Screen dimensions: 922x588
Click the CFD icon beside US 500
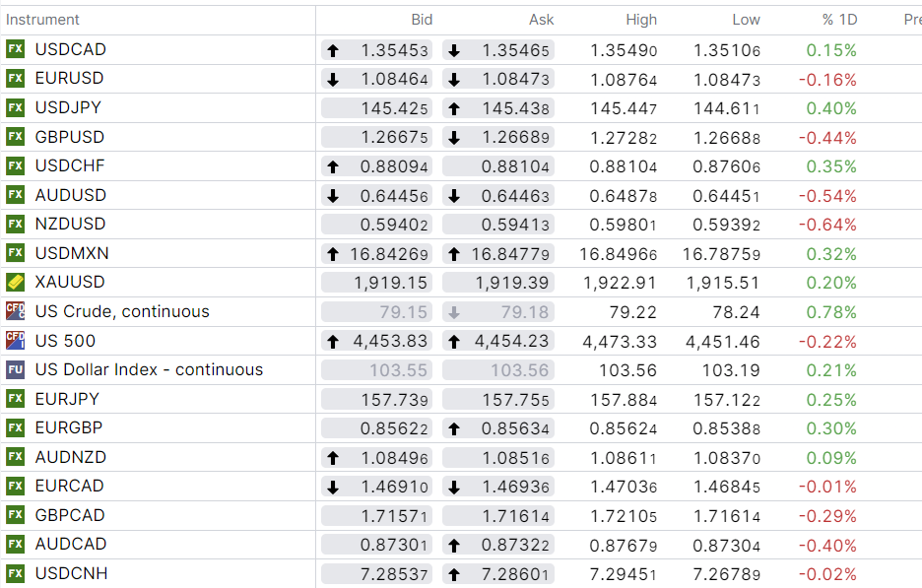coord(15,341)
